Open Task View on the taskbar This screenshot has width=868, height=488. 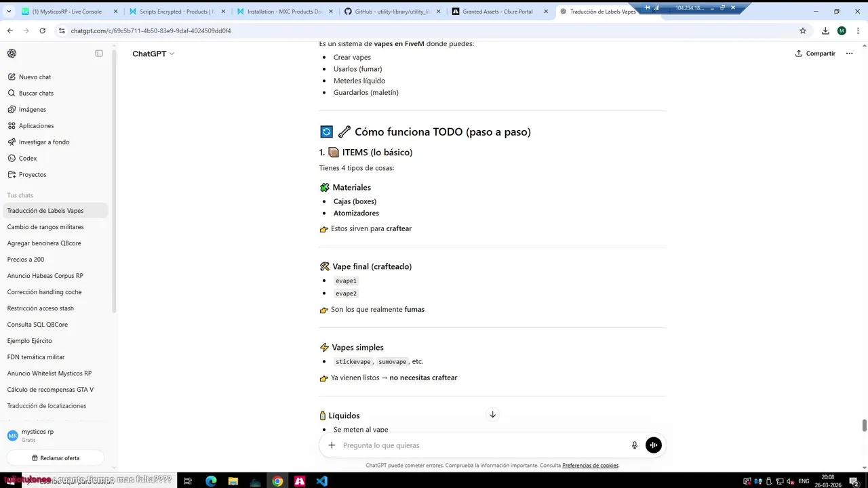[x=188, y=481]
